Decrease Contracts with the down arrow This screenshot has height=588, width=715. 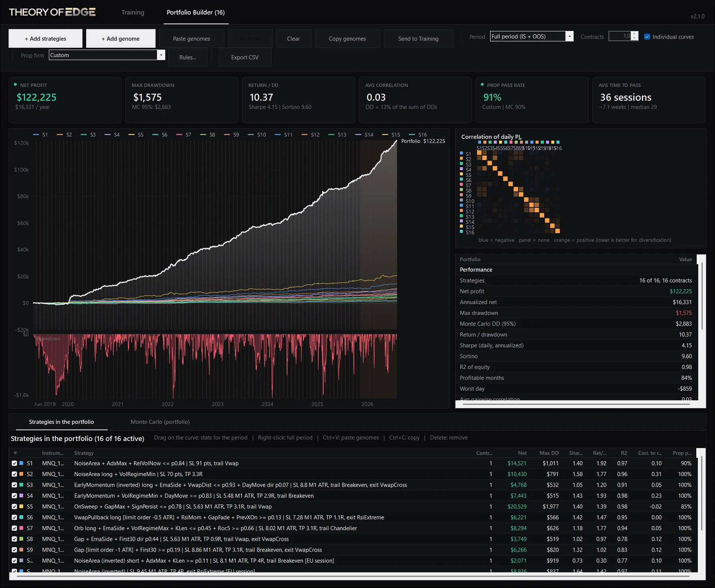pos(634,39)
